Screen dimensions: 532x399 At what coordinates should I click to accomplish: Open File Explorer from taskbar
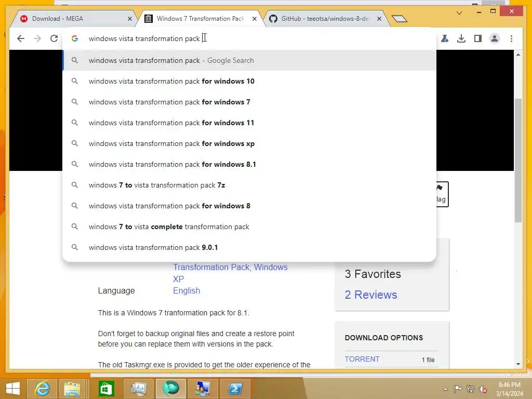pos(72,389)
